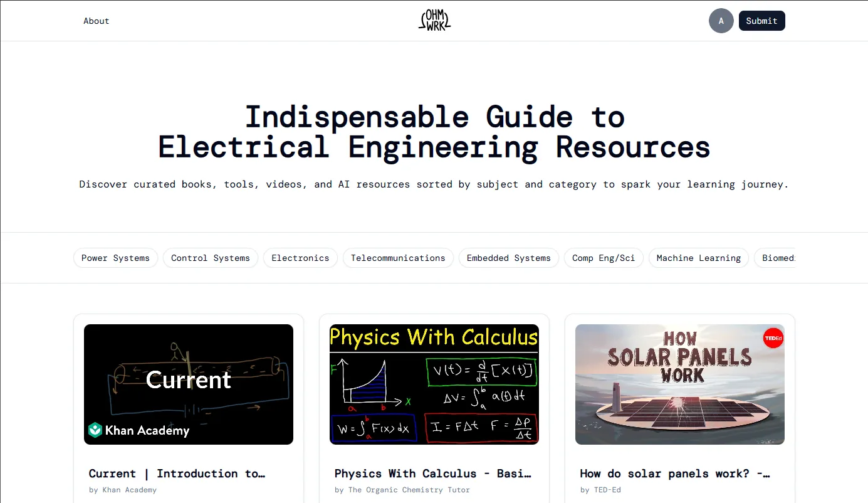Click the 'Current | Introduction to' title
The height and width of the screenshot is (503, 868).
point(177,474)
